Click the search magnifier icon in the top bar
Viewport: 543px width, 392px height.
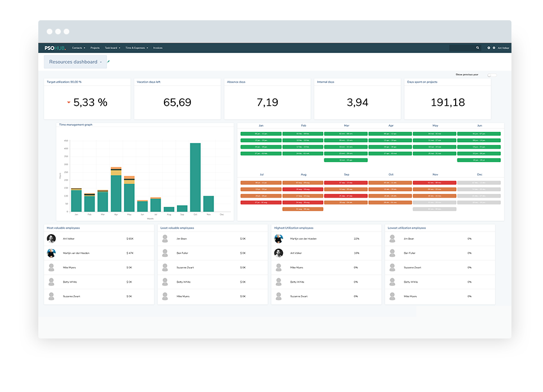coord(478,48)
